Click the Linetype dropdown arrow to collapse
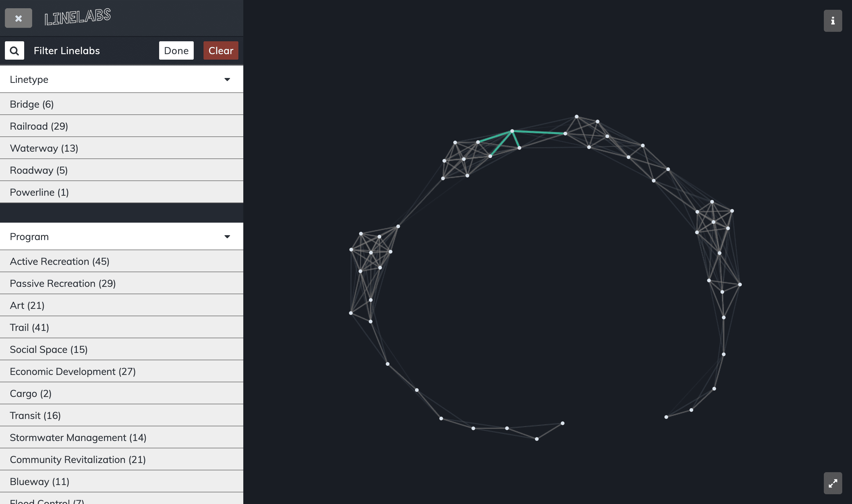The width and height of the screenshot is (852, 504). pyautogui.click(x=227, y=79)
